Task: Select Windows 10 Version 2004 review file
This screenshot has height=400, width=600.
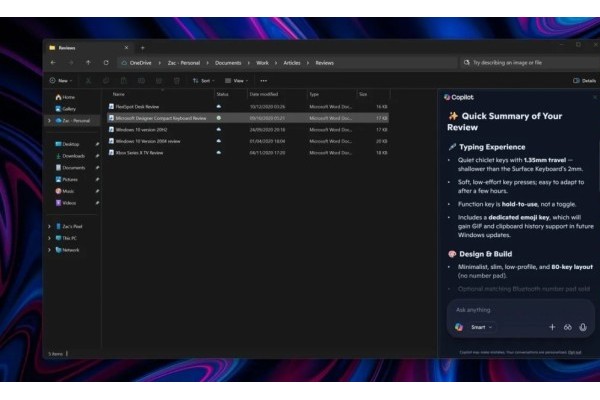Action: (x=248, y=141)
